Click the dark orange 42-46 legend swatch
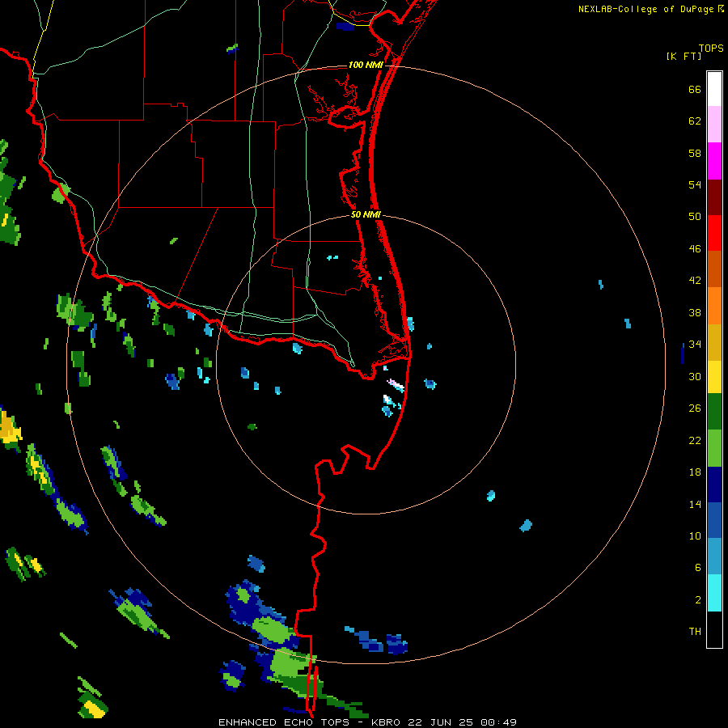The image size is (728, 728). (714, 269)
